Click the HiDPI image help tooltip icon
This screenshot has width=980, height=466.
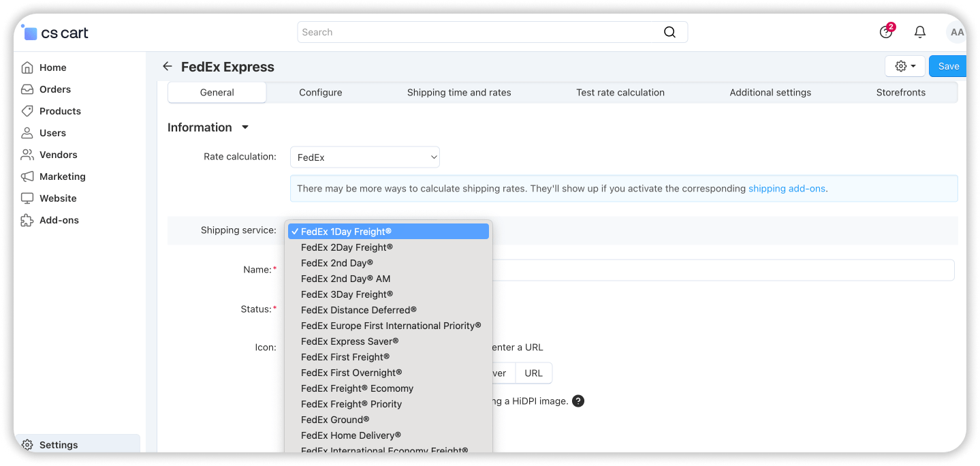(578, 401)
